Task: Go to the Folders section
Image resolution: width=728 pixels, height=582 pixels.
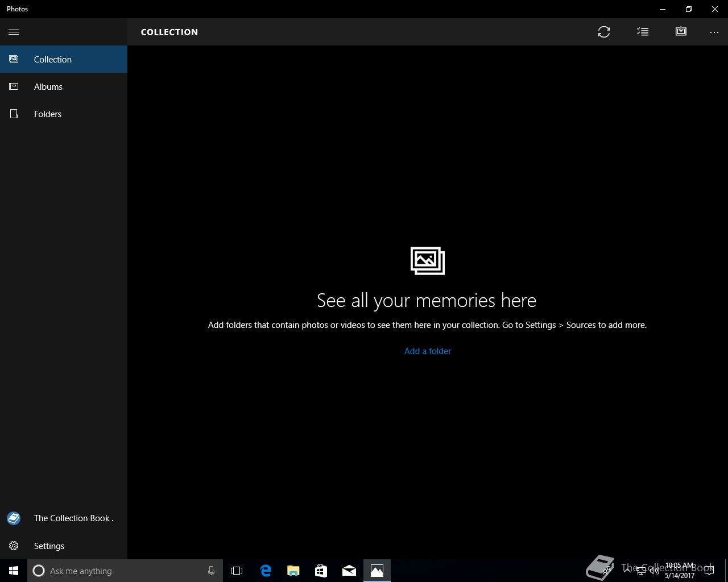Action: tap(64, 114)
